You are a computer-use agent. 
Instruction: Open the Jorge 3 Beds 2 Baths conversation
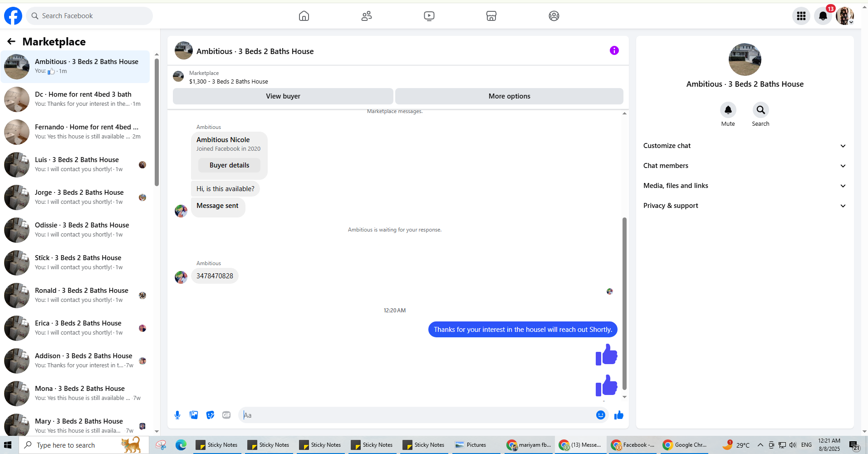click(75, 197)
